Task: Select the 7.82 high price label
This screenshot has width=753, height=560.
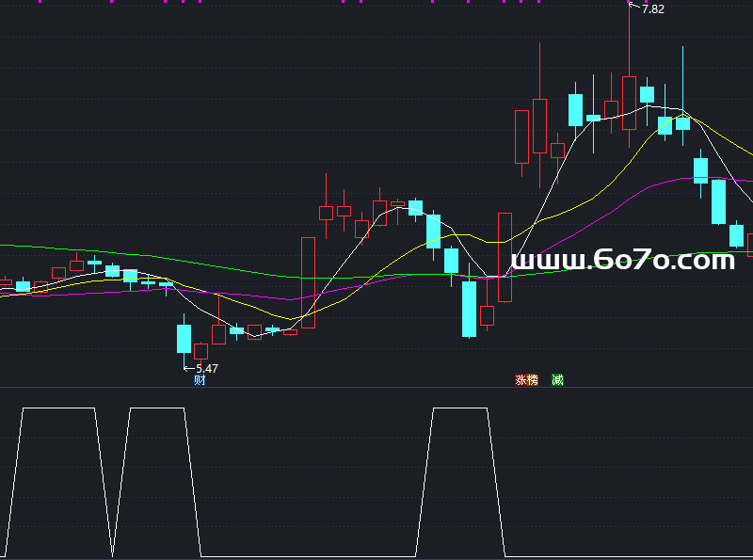Action: [x=652, y=8]
